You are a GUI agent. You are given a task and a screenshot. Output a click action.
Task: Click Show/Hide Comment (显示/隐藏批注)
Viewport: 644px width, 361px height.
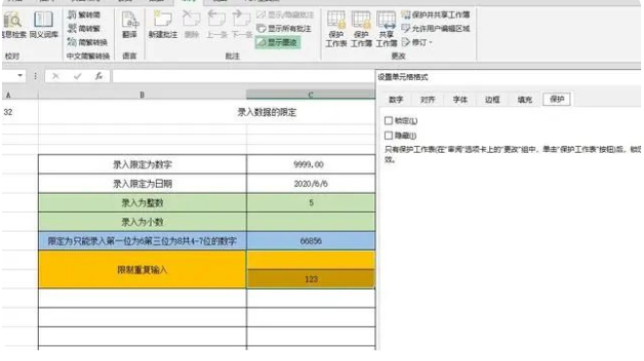285,16
